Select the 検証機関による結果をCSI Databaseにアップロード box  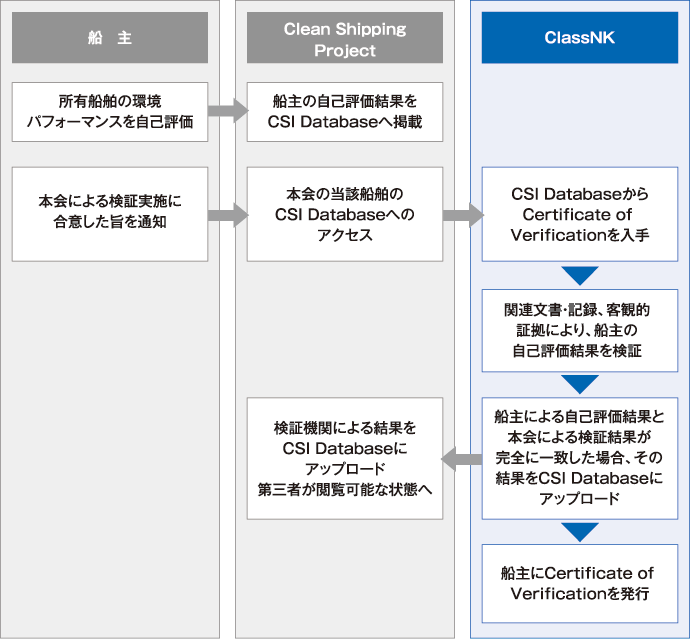345,459
